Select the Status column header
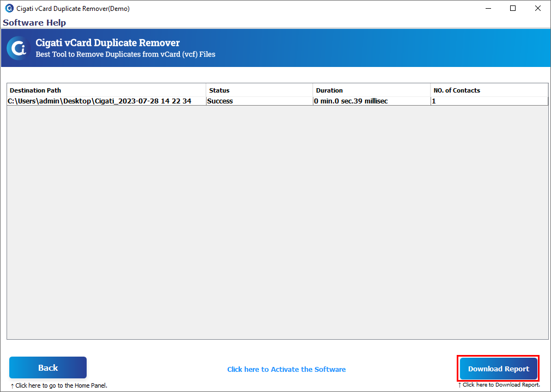The image size is (551, 392). click(x=259, y=90)
